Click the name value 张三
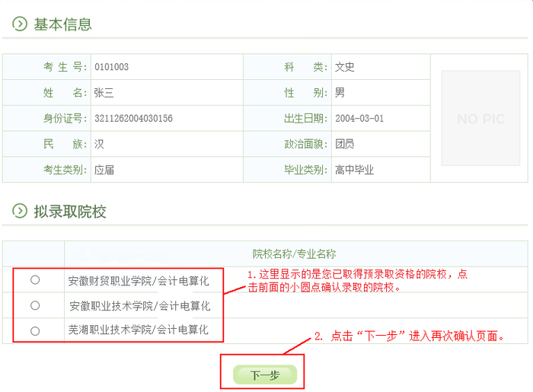533x392 pixels. click(104, 92)
